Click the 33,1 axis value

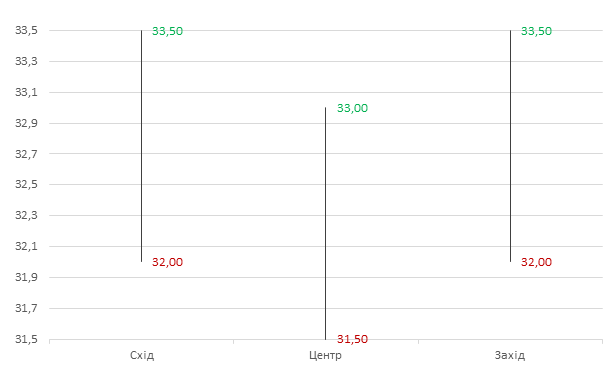(x=26, y=92)
